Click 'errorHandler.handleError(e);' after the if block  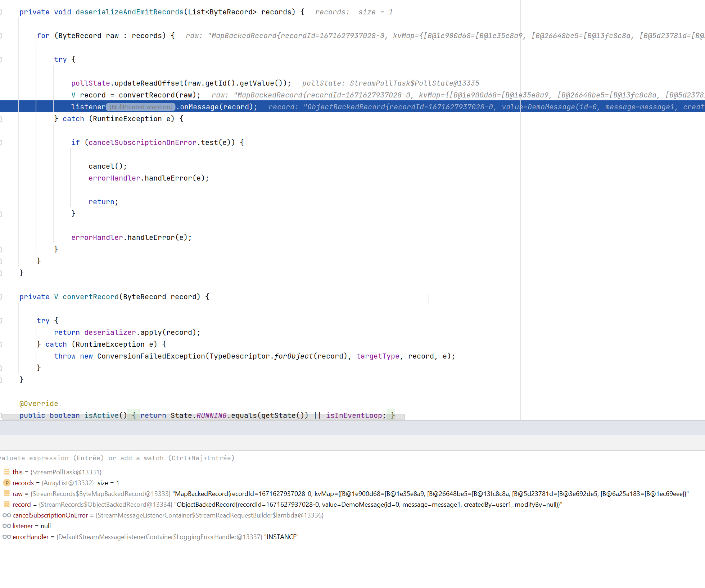pos(132,237)
